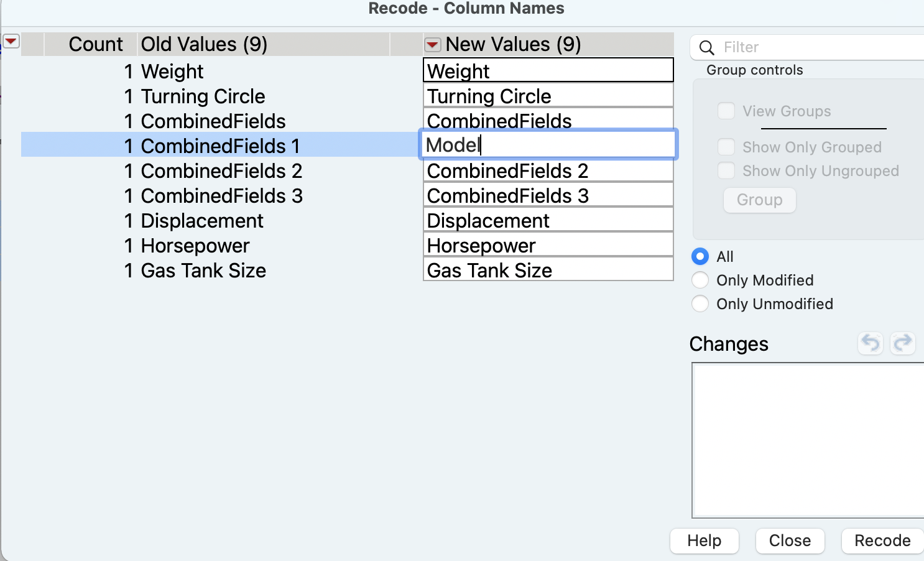This screenshot has height=561, width=924.
Task: Select the CombinedFields 1 row
Action: 221,146
